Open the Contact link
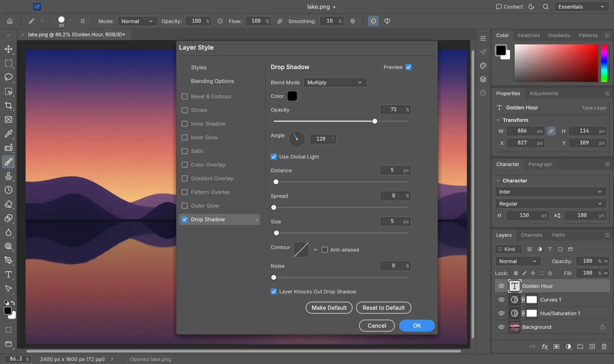The image size is (614, 364). coord(509,7)
